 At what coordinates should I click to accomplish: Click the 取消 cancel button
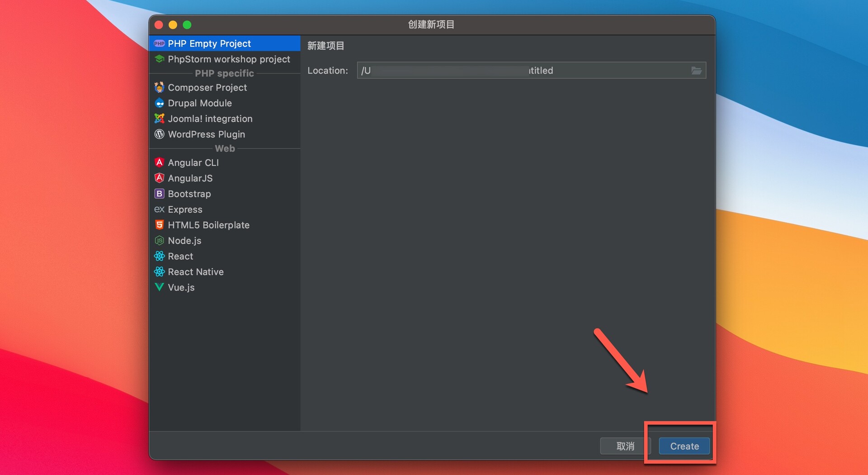point(625,446)
